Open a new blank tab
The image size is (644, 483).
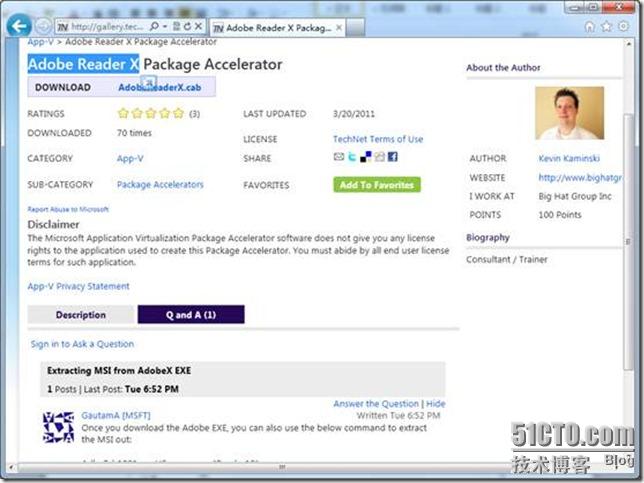click(x=355, y=28)
